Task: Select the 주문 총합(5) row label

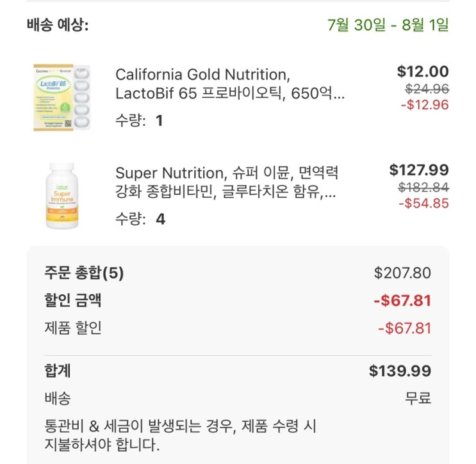Action: click(x=84, y=273)
